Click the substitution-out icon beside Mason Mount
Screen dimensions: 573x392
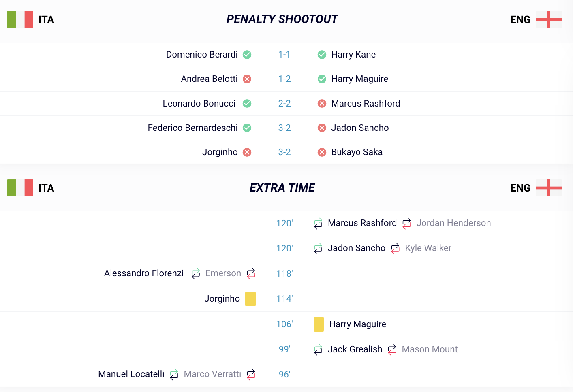click(392, 349)
